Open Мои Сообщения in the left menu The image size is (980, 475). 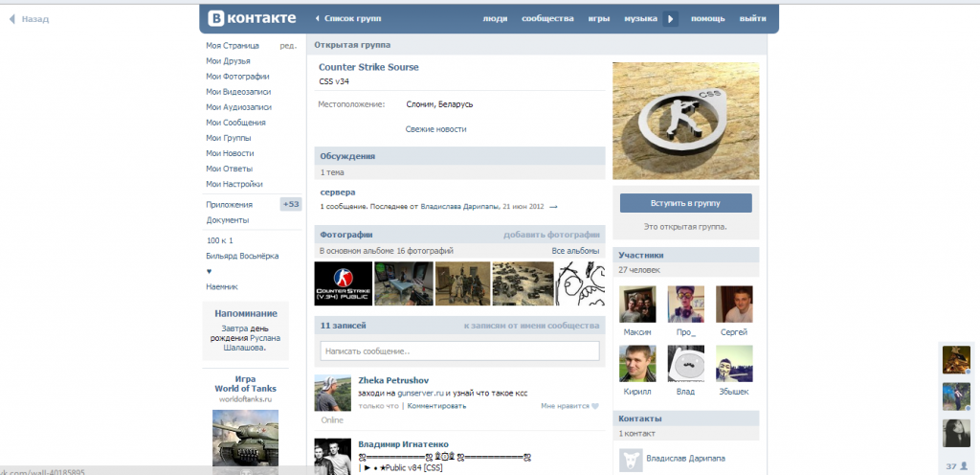(x=235, y=123)
